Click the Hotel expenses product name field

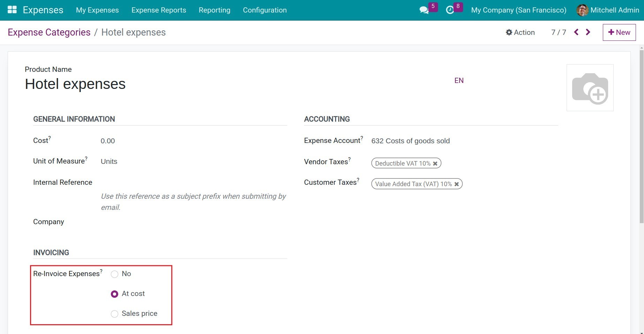point(75,84)
